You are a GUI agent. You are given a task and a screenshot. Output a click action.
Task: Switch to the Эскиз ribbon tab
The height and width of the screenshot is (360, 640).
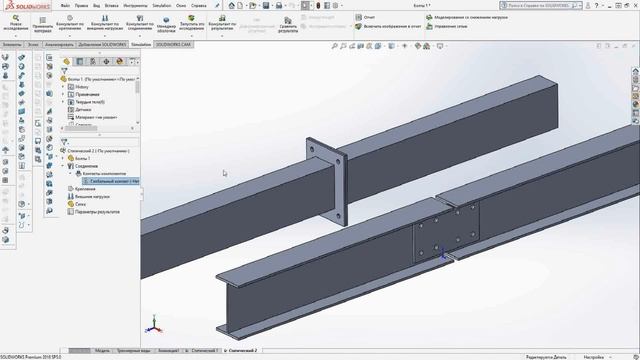(33, 44)
